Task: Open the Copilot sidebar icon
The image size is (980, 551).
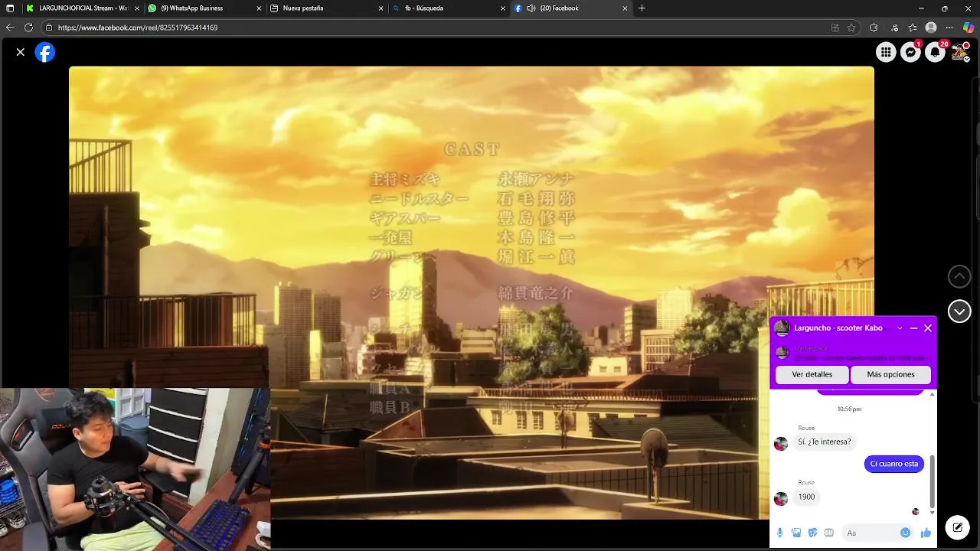Action: (x=969, y=28)
